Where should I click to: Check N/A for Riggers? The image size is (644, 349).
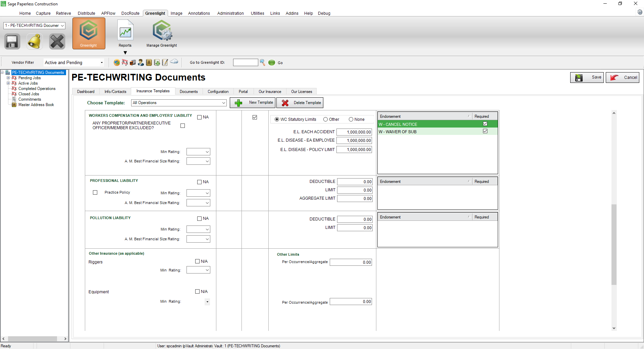click(197, 261)
